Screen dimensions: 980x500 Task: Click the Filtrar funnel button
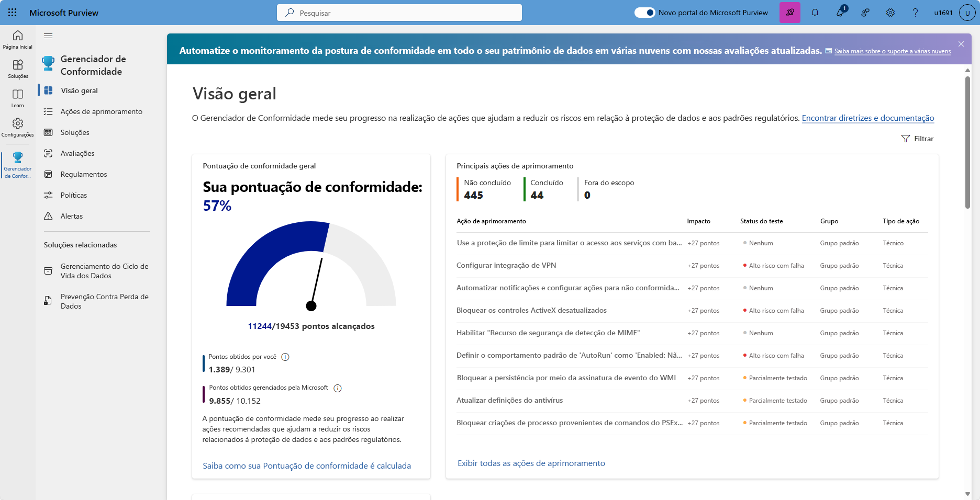click(x=918, y=139)
